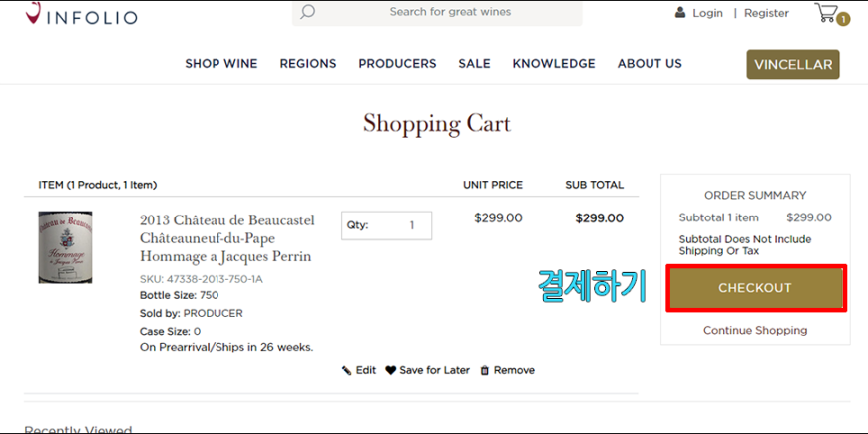868x434 pixels.
Task: Click the ITEM (1 Product, 1 Item) header
Action: pyautogui.click(x=98, y=185)
